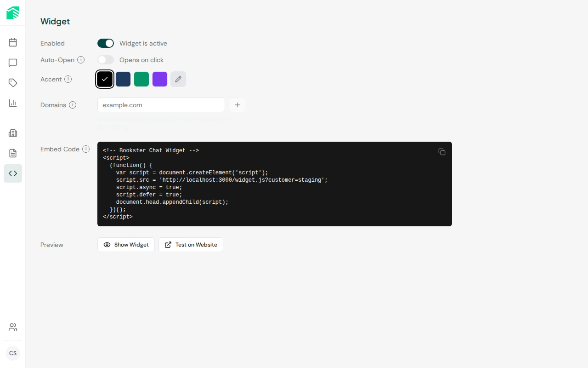
Task: Click the Widget page heading
Action: [x=55, y=22]
